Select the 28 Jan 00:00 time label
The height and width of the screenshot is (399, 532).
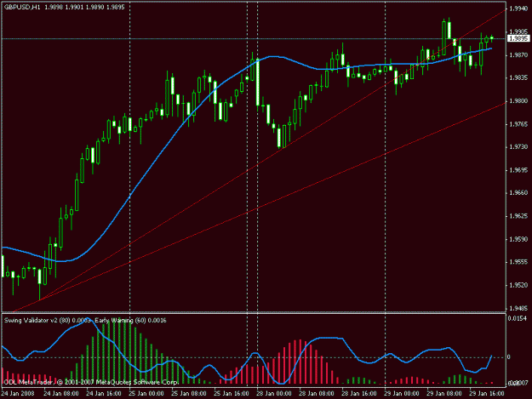[274, 394]
